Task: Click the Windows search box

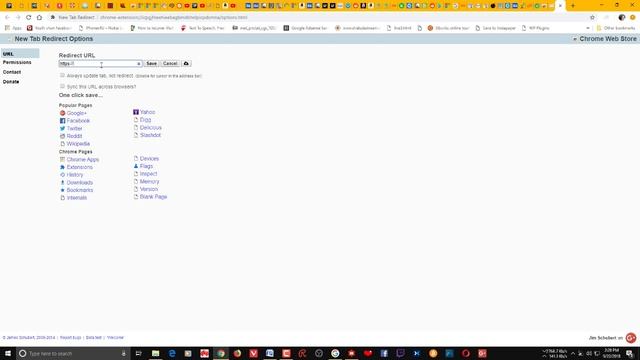Action: tap(73, 353)
